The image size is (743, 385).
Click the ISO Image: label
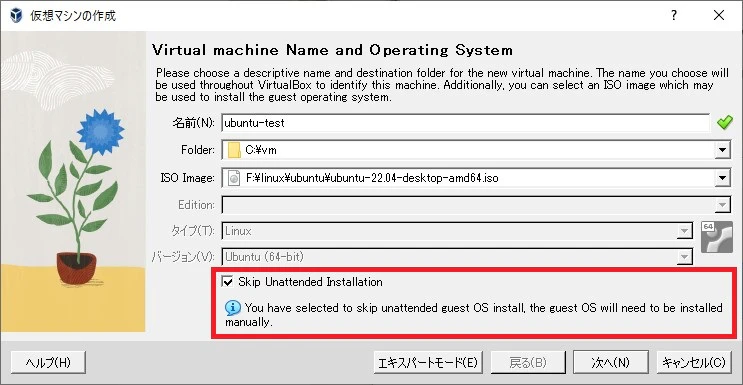[x=188, y=178]
